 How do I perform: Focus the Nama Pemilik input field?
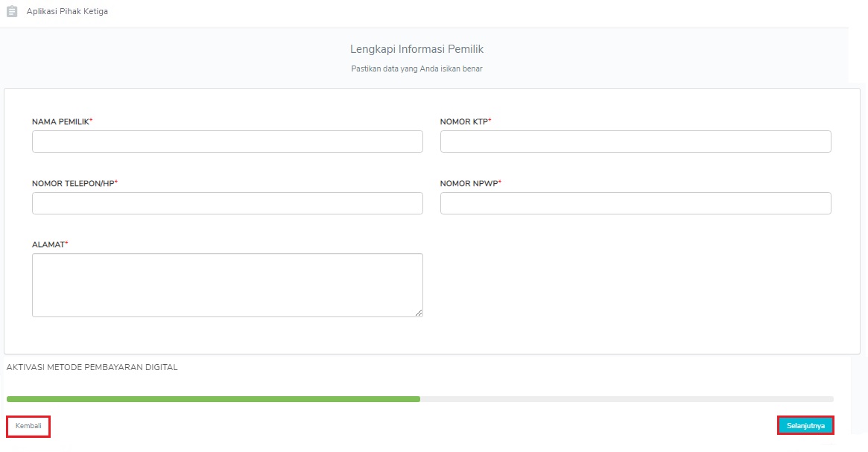(227, 141)
